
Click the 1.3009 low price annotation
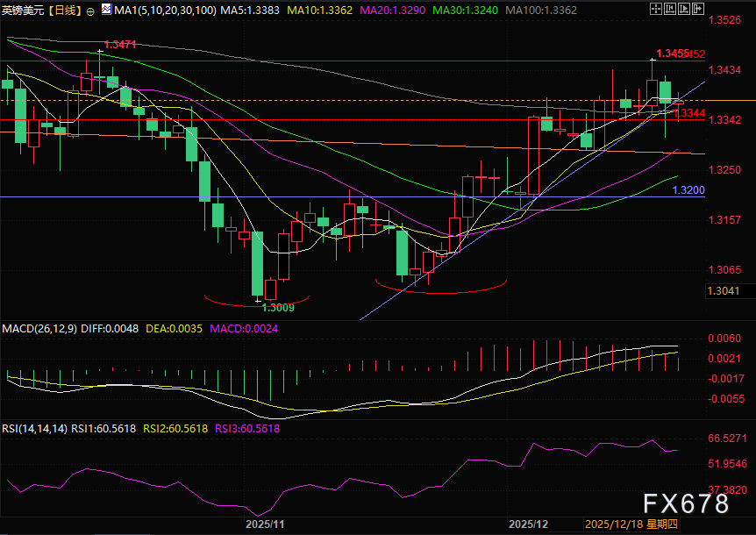tap(278, 308)
